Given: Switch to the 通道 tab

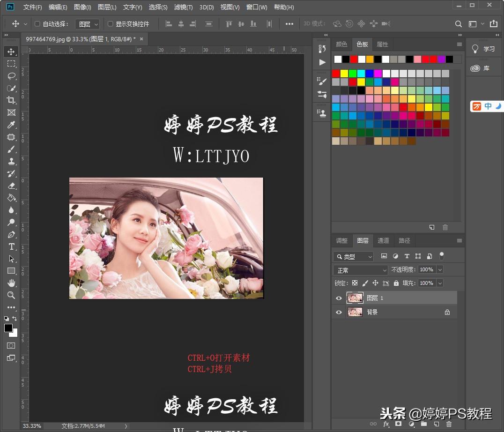Looking at the screenshot, I should point(383,240).
